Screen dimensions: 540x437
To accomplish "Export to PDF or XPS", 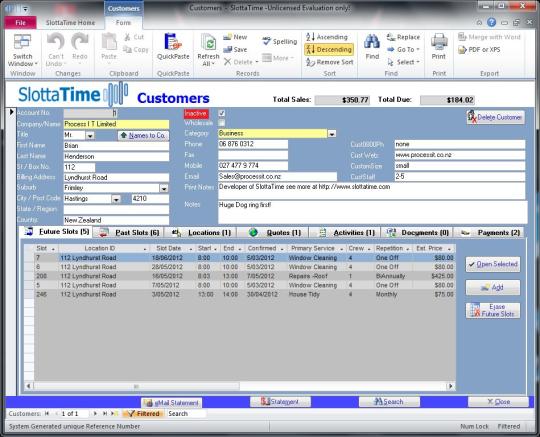I will 479,50.
